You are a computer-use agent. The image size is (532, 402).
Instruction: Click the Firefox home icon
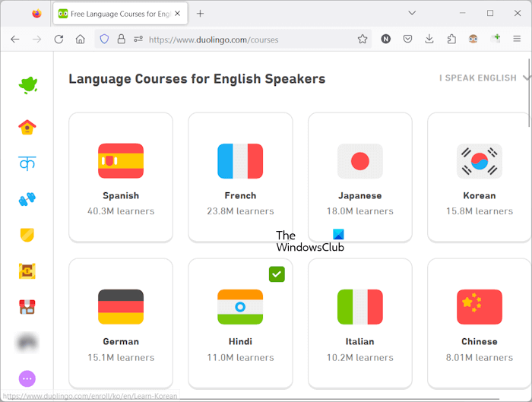point(81,40)
